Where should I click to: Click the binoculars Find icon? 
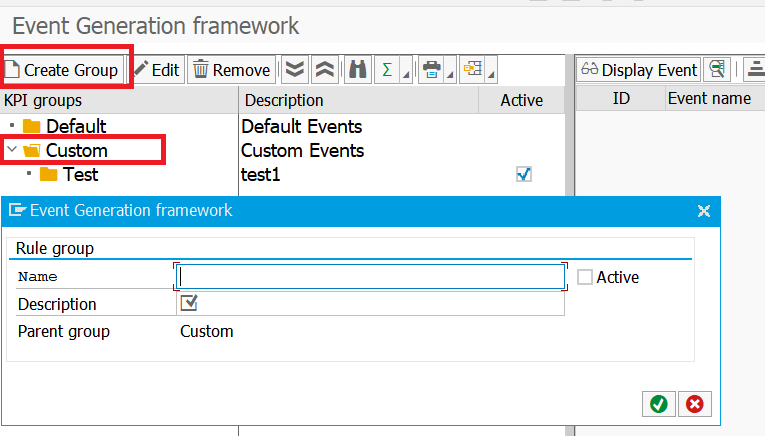pyautogui.click(x=356, y=70)
